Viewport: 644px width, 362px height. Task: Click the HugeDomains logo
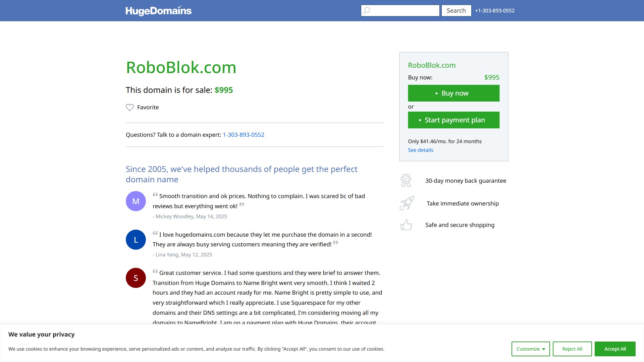[x=158, y=10]
